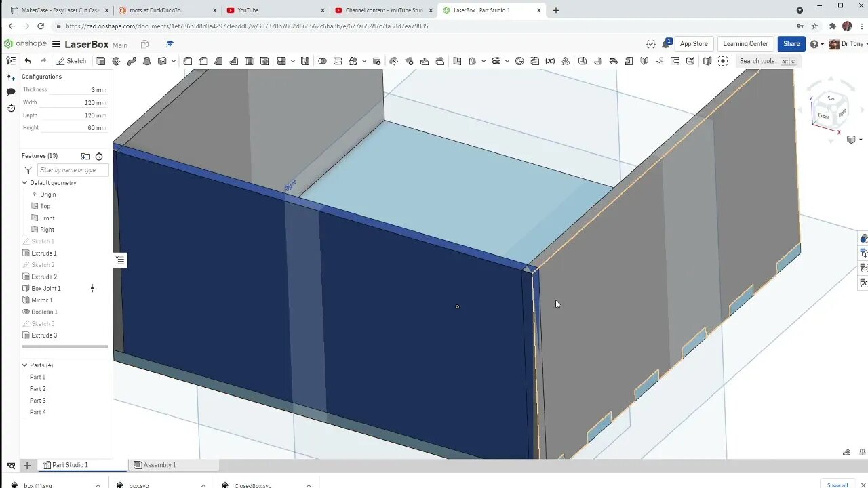This screenshot has height=488, width=868.
Task: Toggle the feature list panel icon
Action: tap(11, 60)
